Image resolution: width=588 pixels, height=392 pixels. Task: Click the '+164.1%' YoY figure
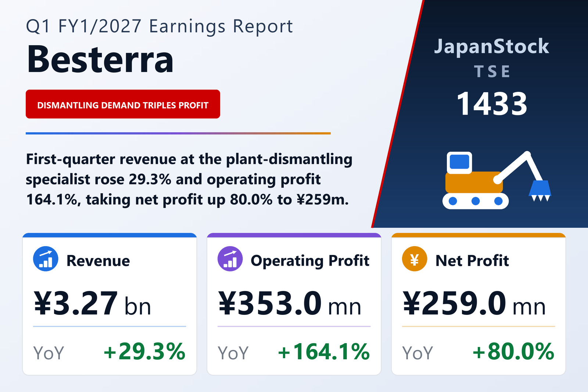coord(324,352)
